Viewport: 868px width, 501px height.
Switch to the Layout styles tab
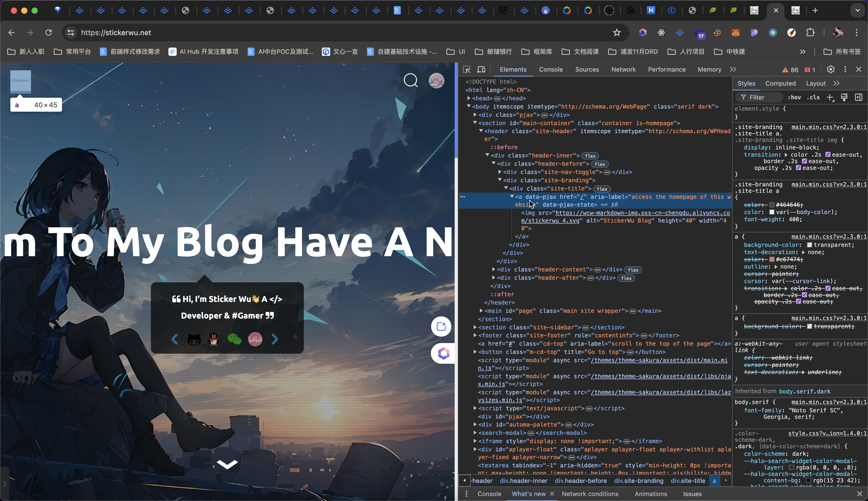816,83
